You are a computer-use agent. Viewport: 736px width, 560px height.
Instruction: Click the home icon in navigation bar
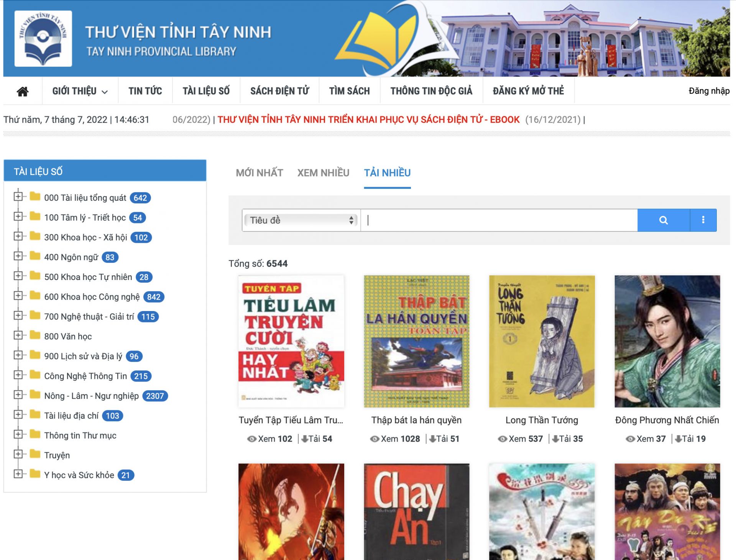(x=23, y=91)
